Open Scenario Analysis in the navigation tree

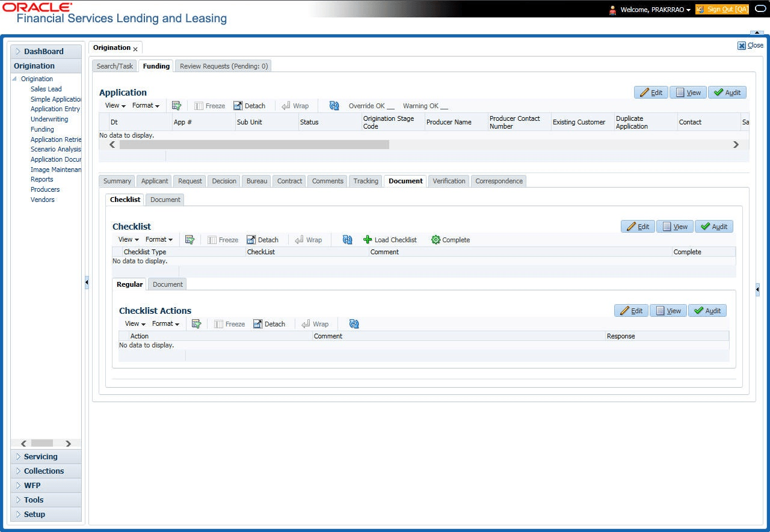pyautogui.click(x=56, y=149)
